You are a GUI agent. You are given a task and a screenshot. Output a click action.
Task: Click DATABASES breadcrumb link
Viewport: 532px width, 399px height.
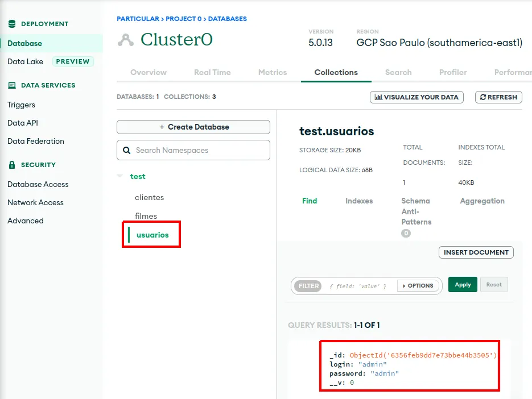coord(228,19)
